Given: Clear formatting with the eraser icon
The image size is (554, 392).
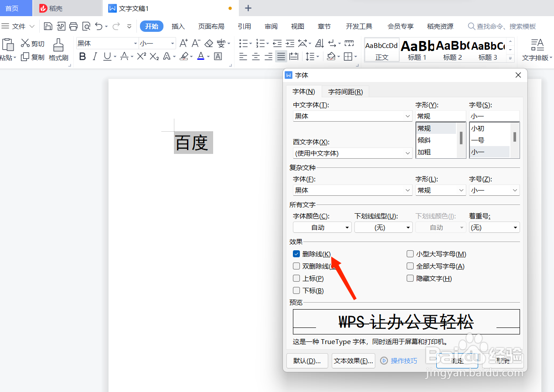Looking at the screenshot, I should (209, 43).
